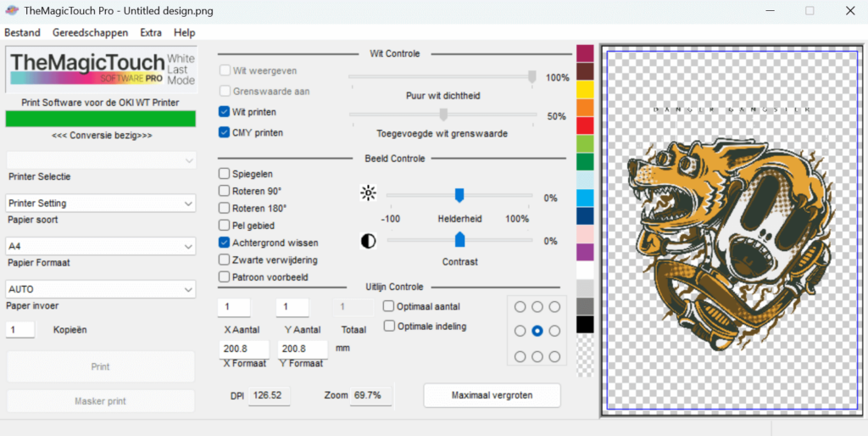
Task: Pick the dark brown color swatch
Action: pos(585,71)
